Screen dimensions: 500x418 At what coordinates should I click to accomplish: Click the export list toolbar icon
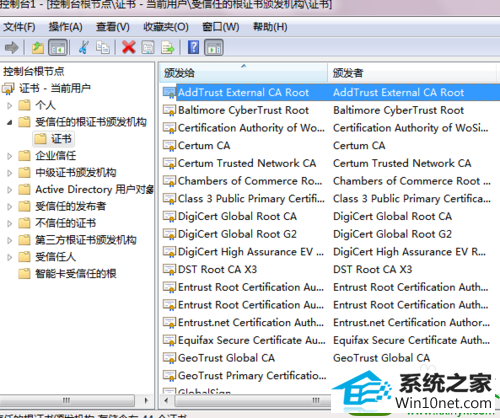(168, 47)
